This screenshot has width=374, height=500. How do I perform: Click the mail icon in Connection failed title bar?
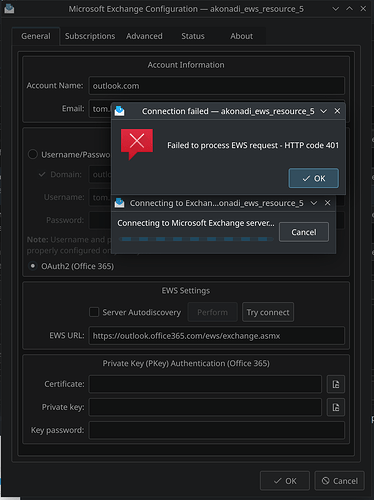pyautogui.click(x=120, y=111)
